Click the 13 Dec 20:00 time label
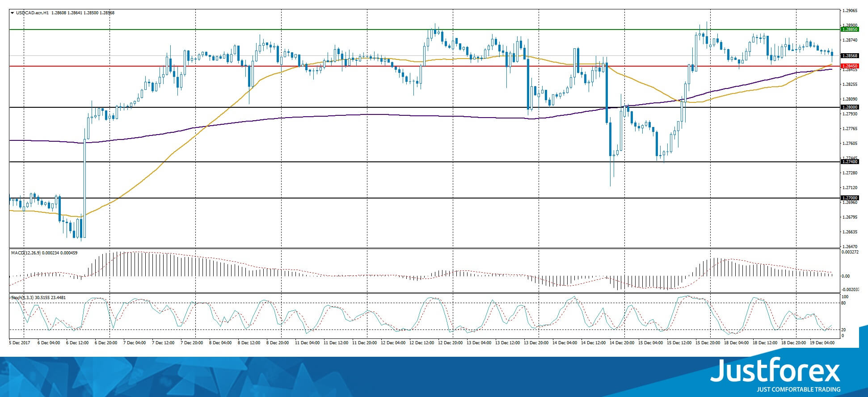This screenshot has width=868, height=397. pyautogui.click(x=536, y=343)
